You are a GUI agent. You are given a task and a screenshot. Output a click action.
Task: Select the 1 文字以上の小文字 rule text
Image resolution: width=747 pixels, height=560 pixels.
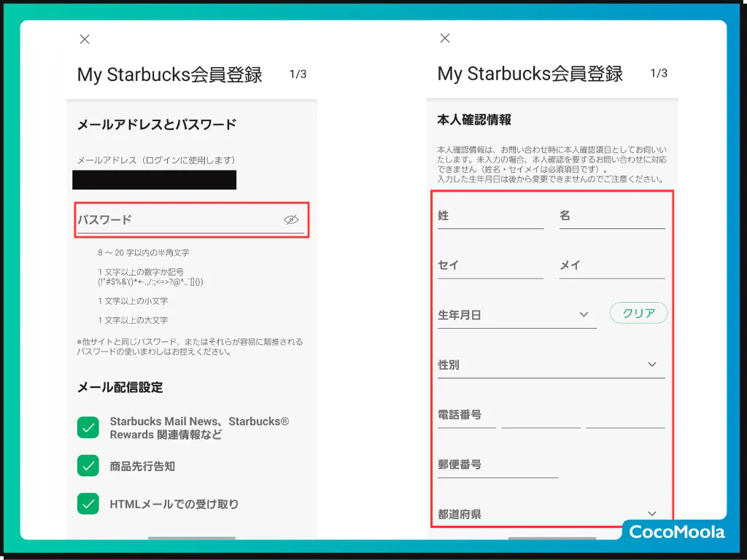[133, 301]
